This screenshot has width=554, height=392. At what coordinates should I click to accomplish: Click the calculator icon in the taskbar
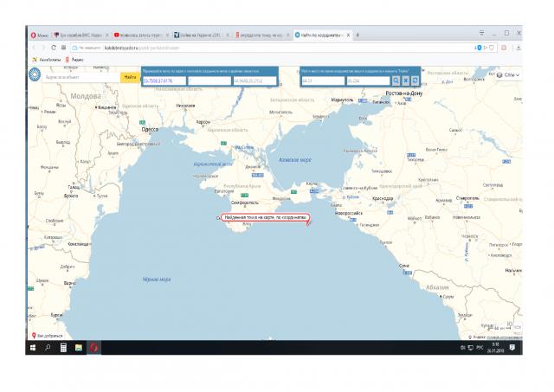pos(62,347)
